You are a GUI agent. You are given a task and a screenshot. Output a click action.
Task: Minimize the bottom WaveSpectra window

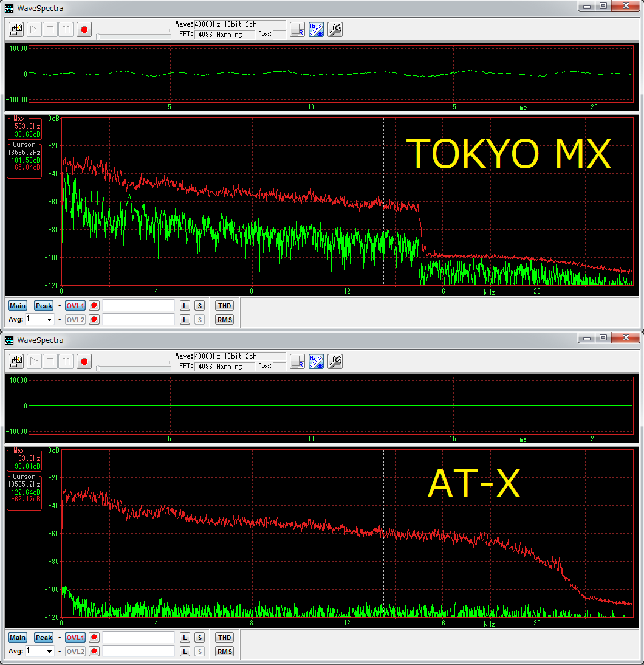tap(587, 338)
